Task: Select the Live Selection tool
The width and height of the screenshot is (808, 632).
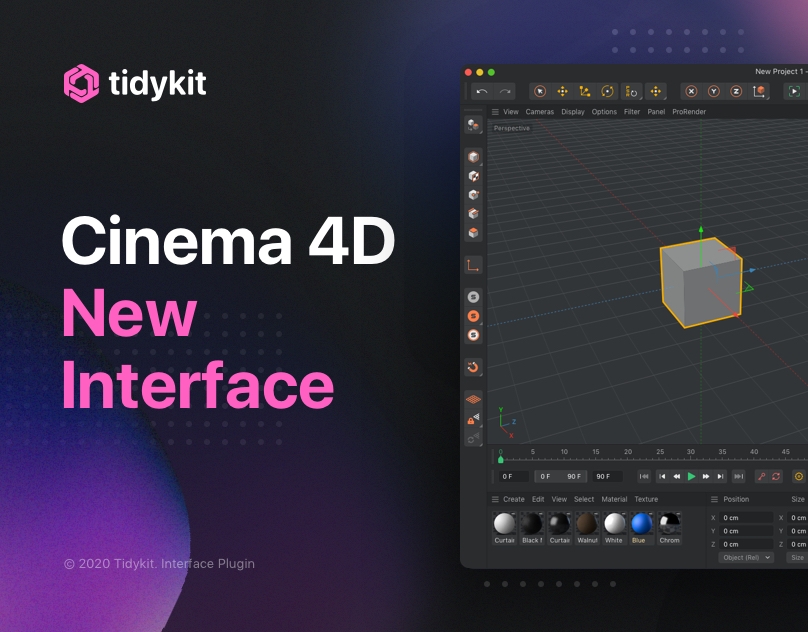Action: (540, 92)
